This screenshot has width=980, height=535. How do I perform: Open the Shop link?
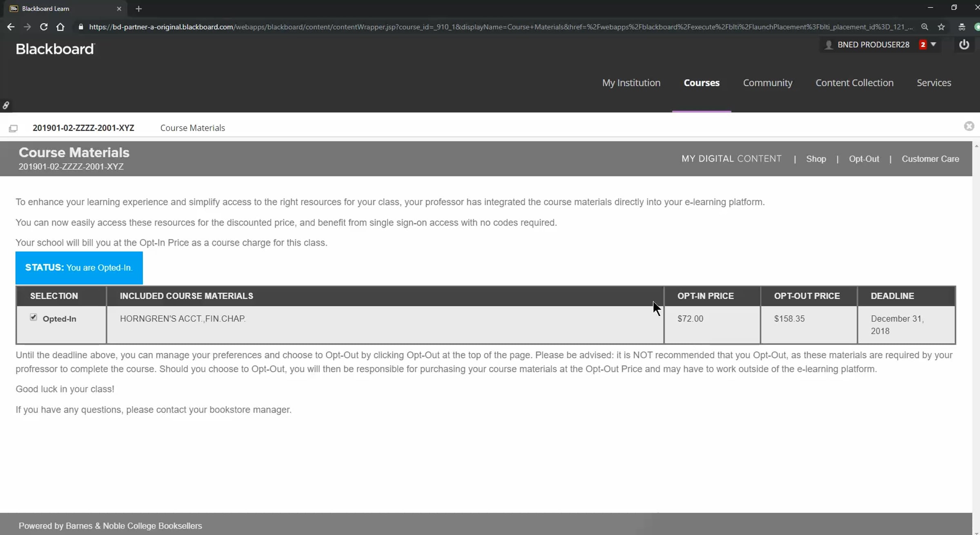coord(816,159)
